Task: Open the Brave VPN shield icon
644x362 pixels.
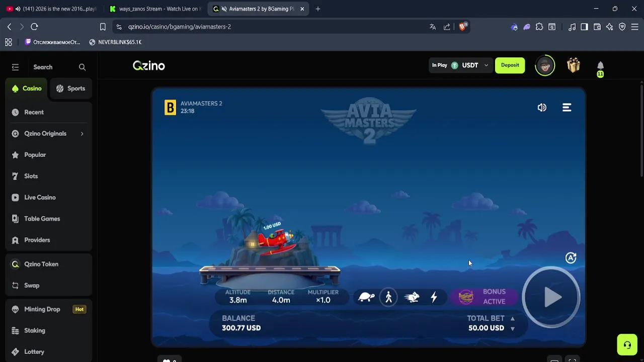Action: tap(622, 27)
